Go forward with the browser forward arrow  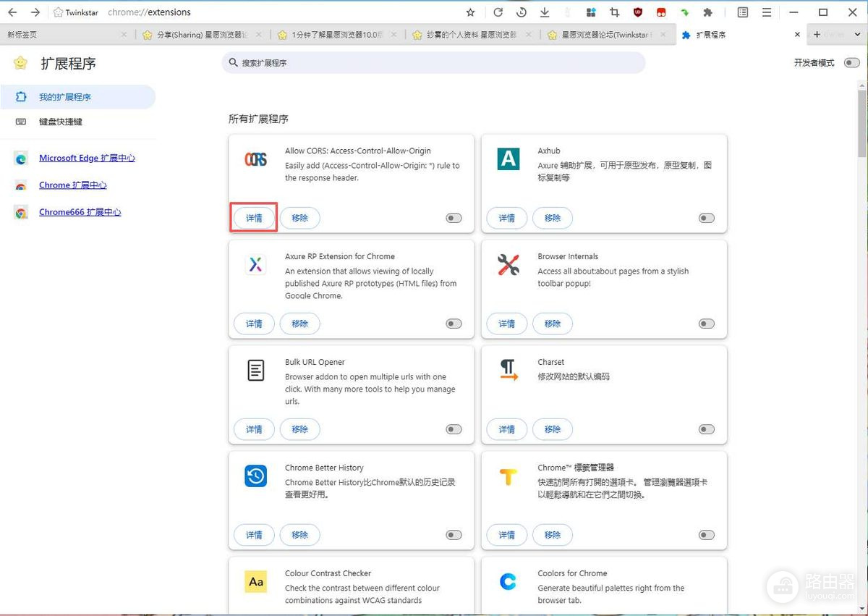coord(35,12)
